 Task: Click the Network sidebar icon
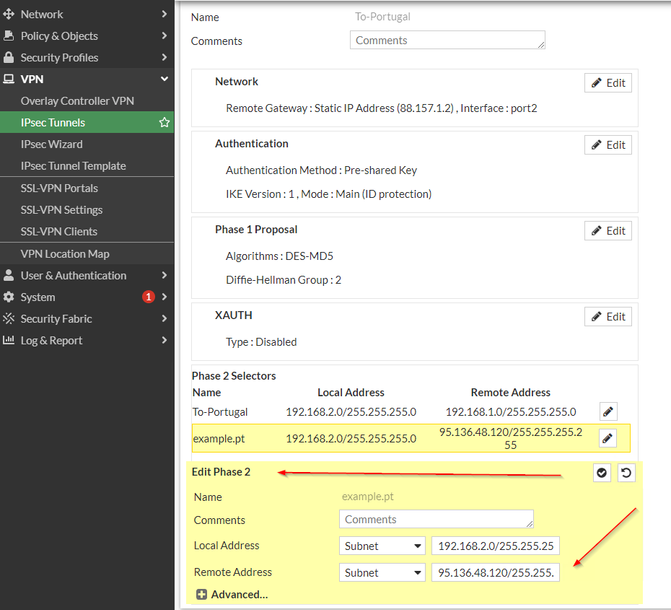point(9,14)
